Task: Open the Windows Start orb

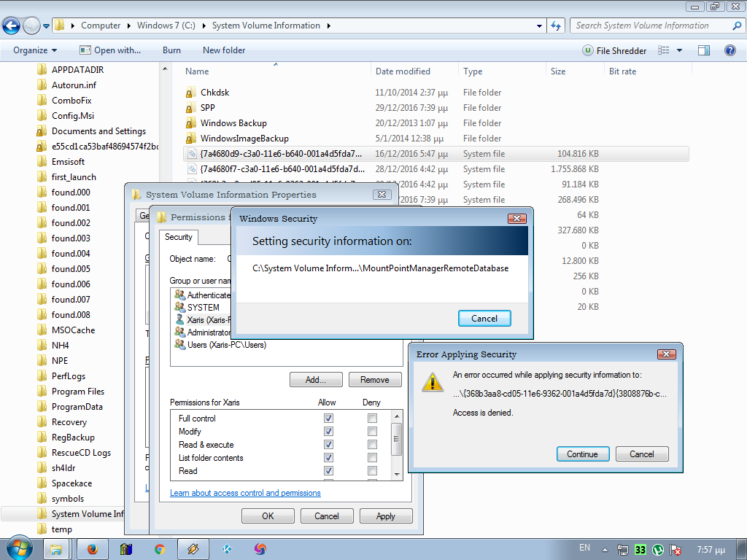Action: pyautogui.click(x=20, y=548)
